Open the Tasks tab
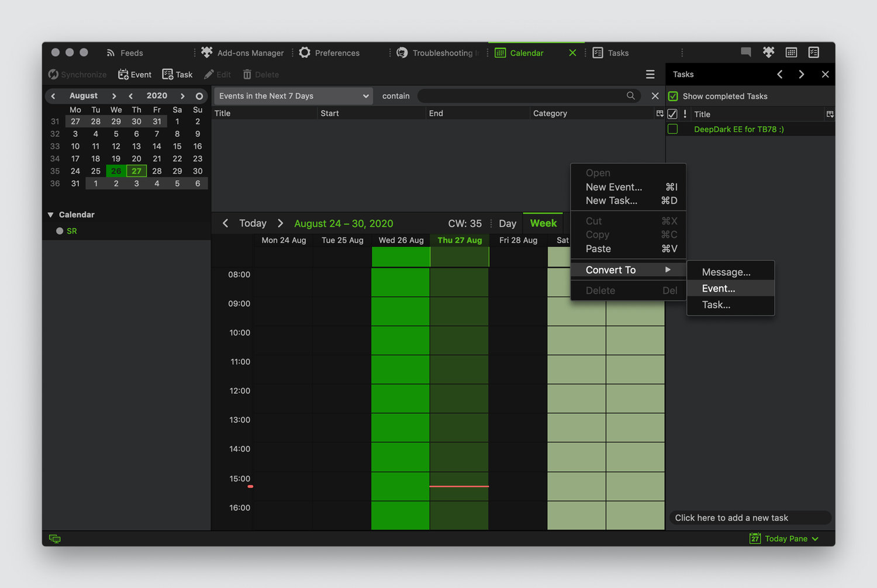This screenshot has height=588, width=877. point(610,53)
